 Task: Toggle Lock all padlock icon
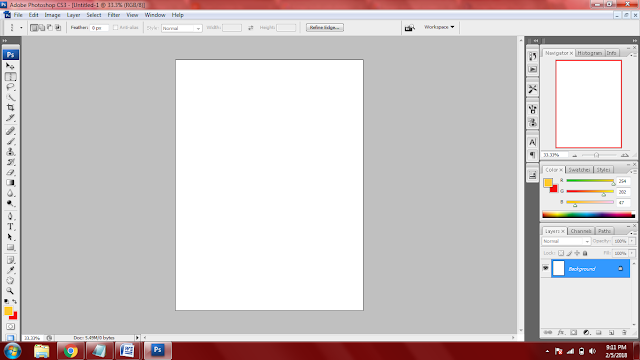tap(585, 253)
